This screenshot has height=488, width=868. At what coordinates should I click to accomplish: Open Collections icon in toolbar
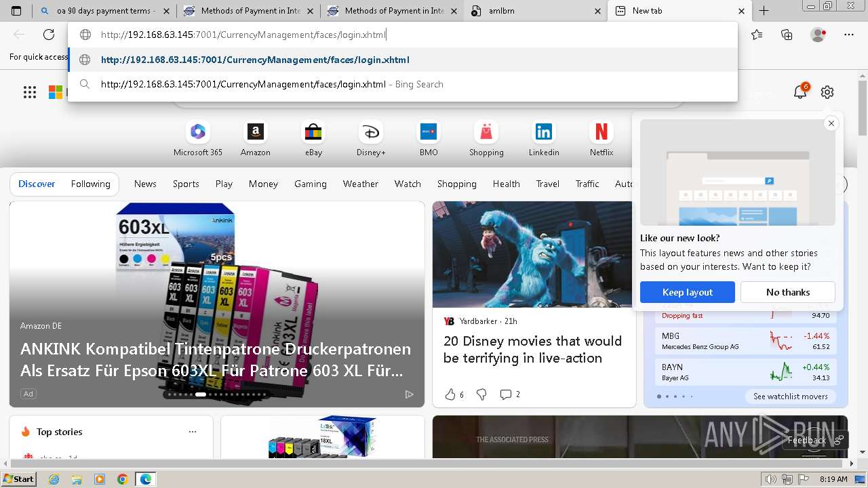[787, 35]
